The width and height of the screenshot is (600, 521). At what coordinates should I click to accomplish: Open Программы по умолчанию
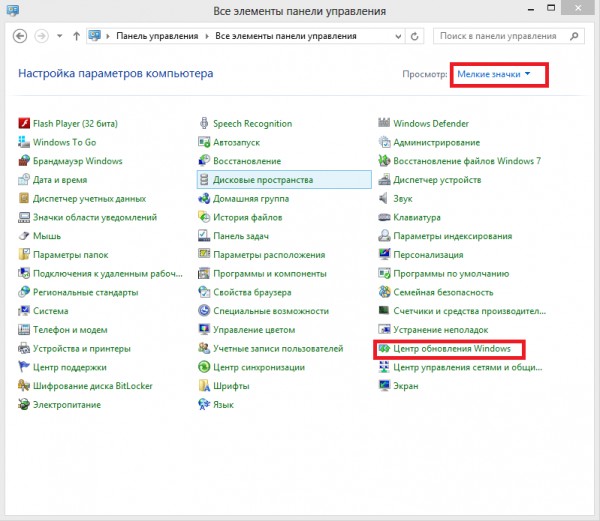coord(444,274)
